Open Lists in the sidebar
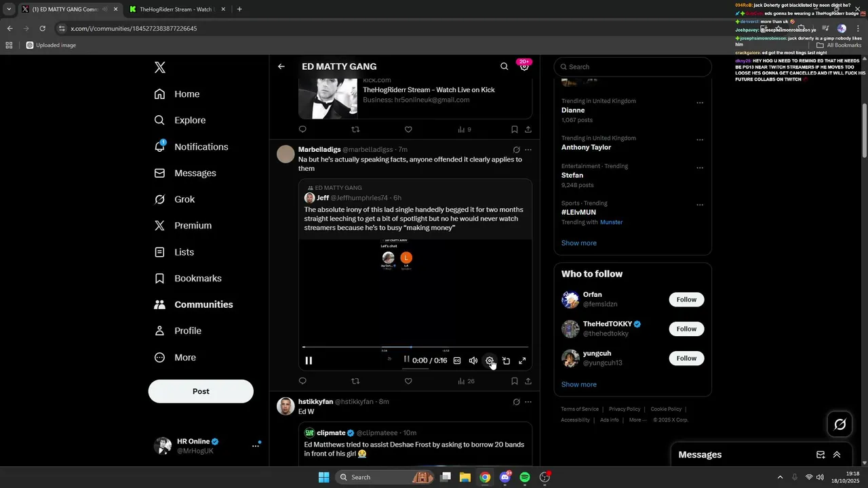Viewport: 868px width, 488px height. click(174, 252)
